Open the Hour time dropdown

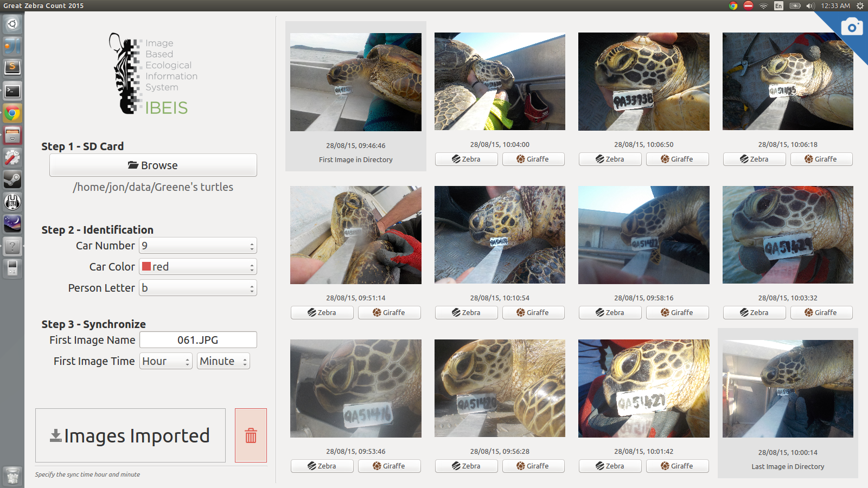pos(166,361)
